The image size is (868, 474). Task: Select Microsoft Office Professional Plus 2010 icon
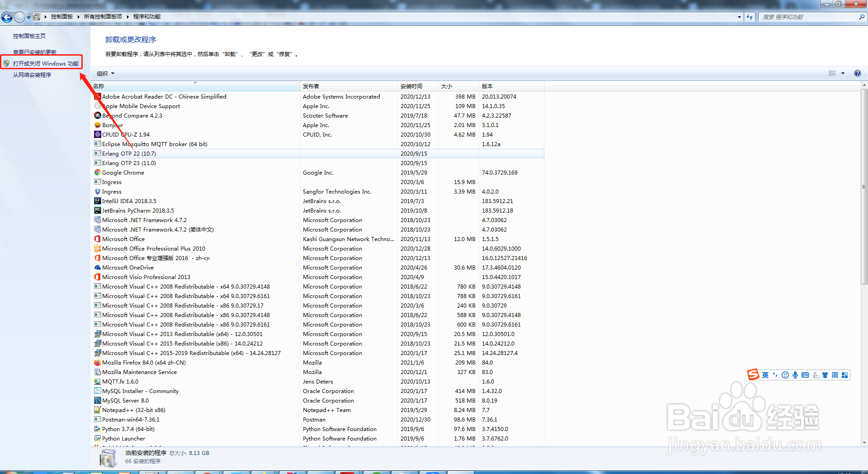pos(97,248)
